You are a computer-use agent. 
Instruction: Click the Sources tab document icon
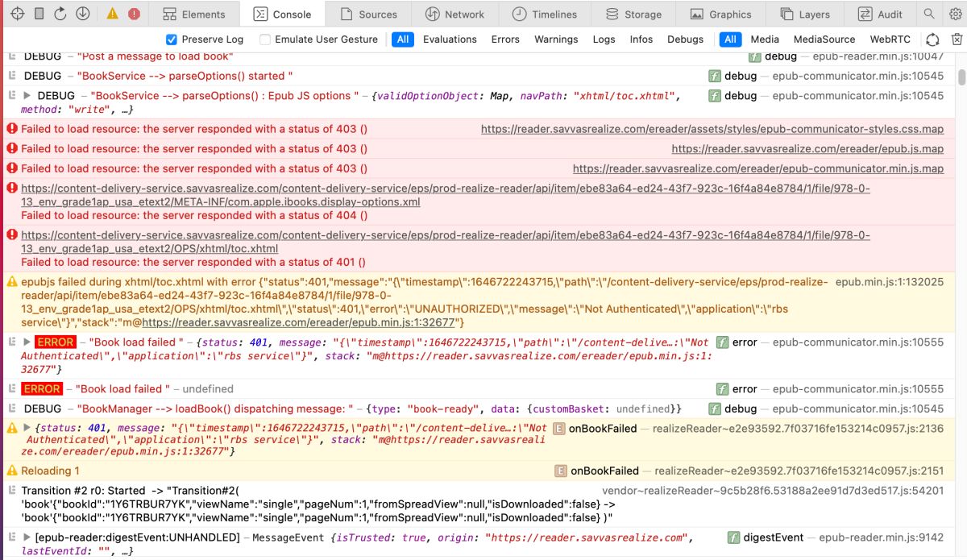click(x=346, y=15)
